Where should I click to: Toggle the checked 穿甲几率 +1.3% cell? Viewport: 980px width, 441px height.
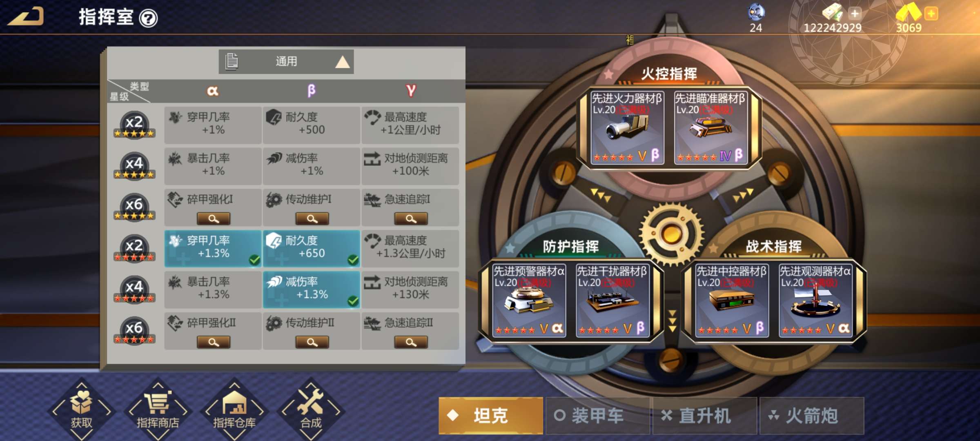tap(213, 248)
